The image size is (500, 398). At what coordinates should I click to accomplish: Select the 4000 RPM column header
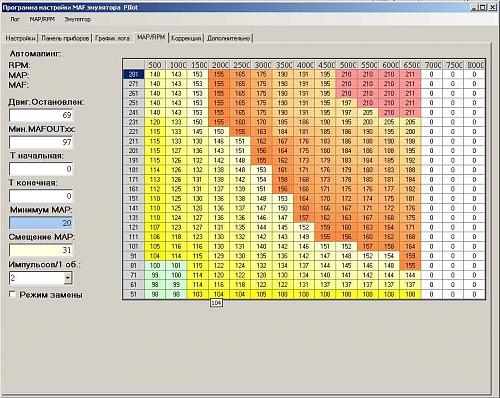click(x=304, y=65)
